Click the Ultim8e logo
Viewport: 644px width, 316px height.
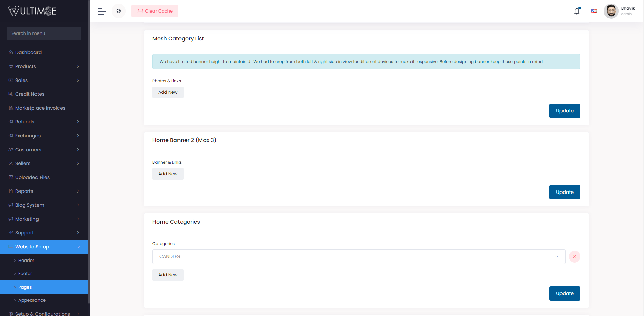(32, 10)
